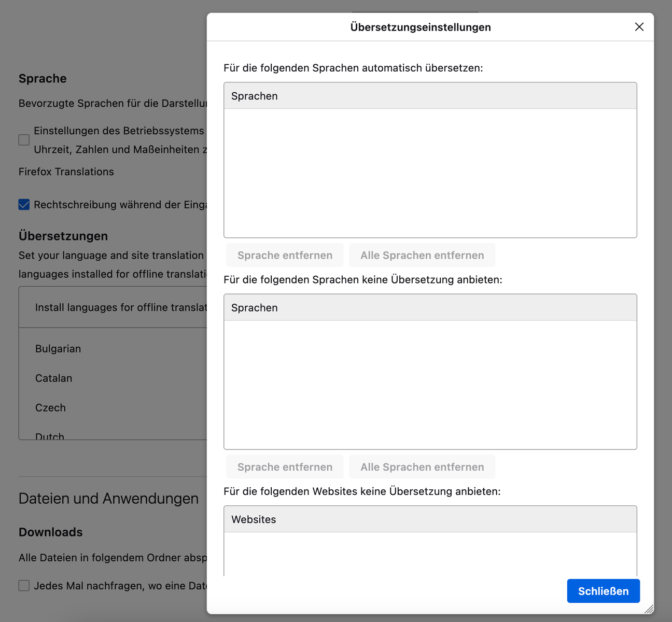The width and height of the screenshot is (672, 622).
Task: Click the Install languages for offline translation row
Action: (120, 307)
